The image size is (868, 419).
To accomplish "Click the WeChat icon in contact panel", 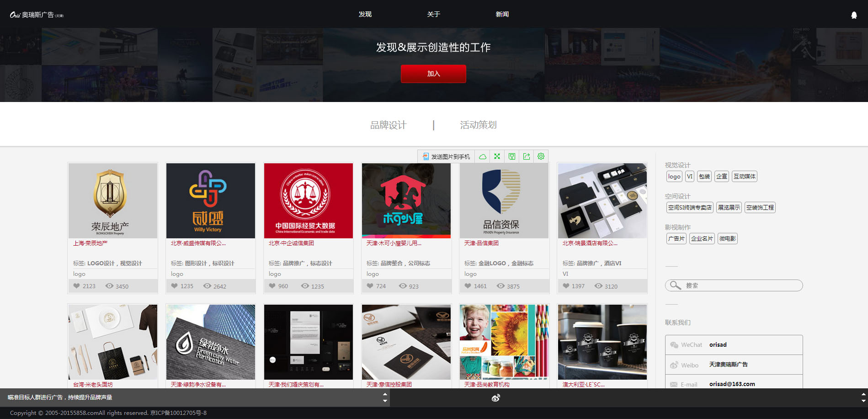I will [674, 345].
